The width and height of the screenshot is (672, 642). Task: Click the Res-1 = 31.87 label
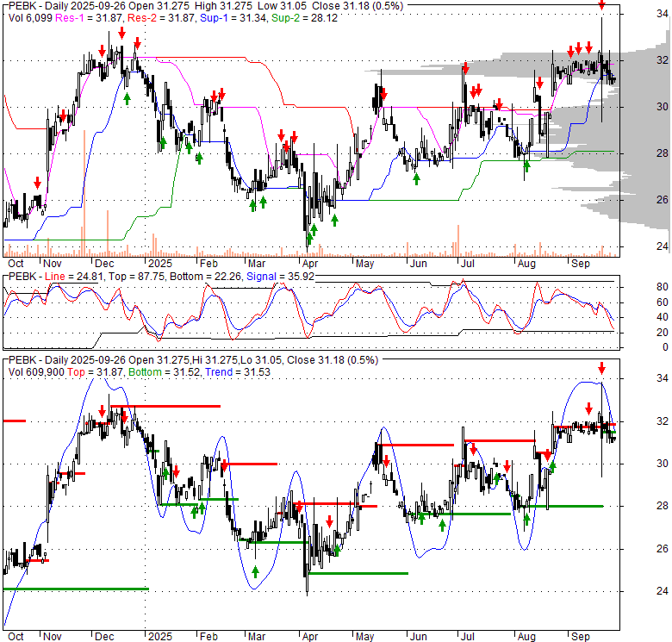click(x=90, y=18)
